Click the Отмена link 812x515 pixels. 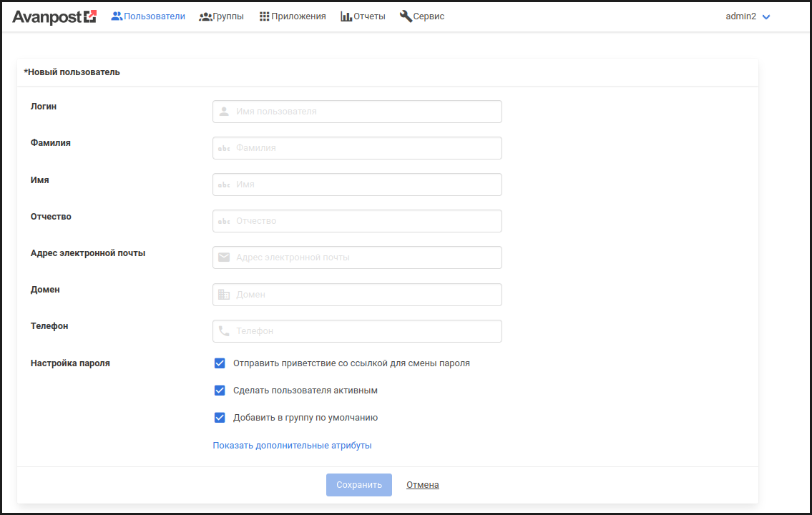(x=422, y=485)
